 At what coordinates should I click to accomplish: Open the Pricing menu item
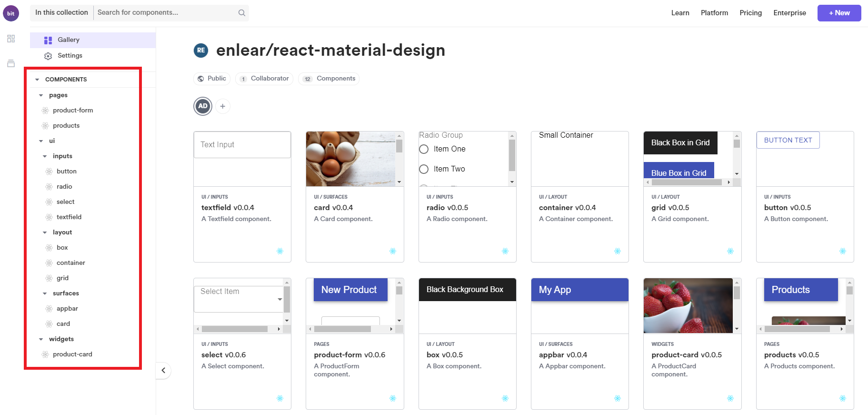point(750,13)
